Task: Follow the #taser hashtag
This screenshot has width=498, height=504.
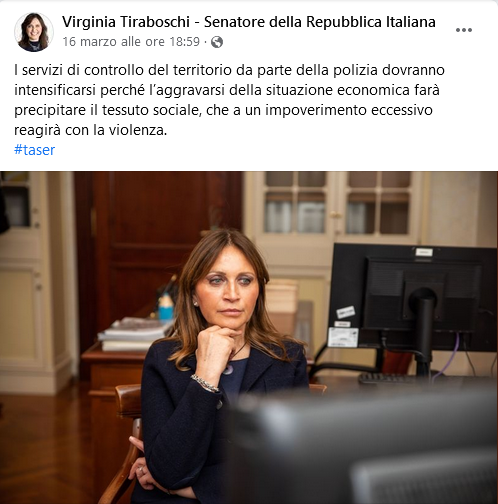Action: [34, 150]
